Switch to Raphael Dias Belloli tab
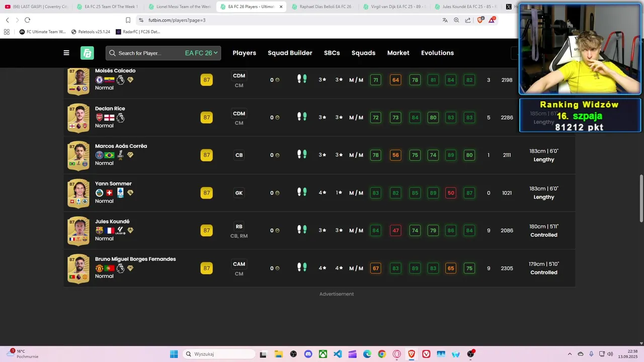The width and height of the screenshot is (644, 362). (x=323, y=7)
